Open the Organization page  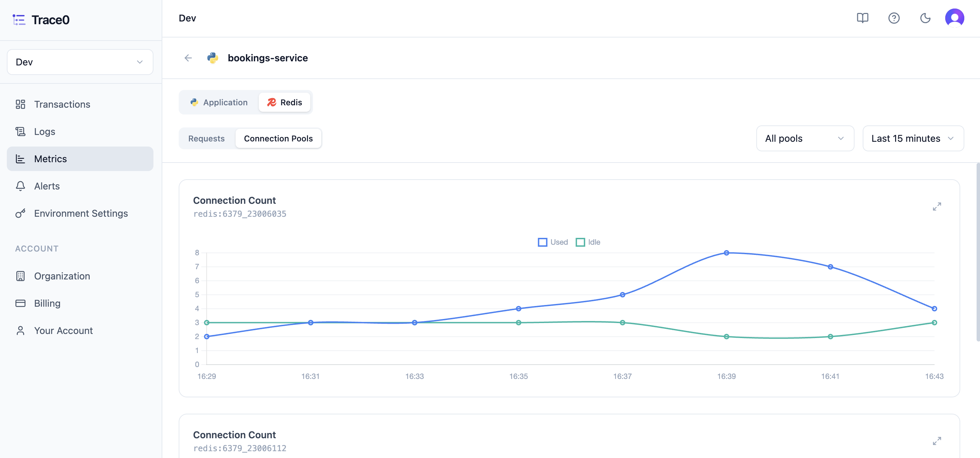click(80, 276)
